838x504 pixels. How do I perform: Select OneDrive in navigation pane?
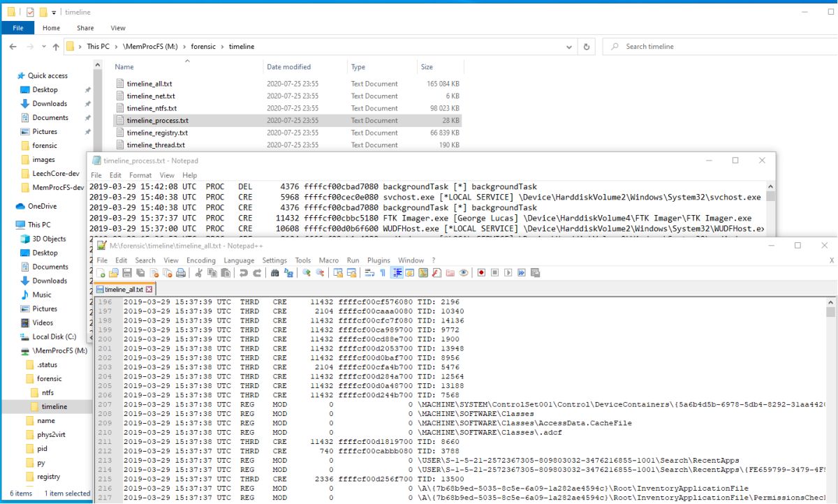pos(43,207)
